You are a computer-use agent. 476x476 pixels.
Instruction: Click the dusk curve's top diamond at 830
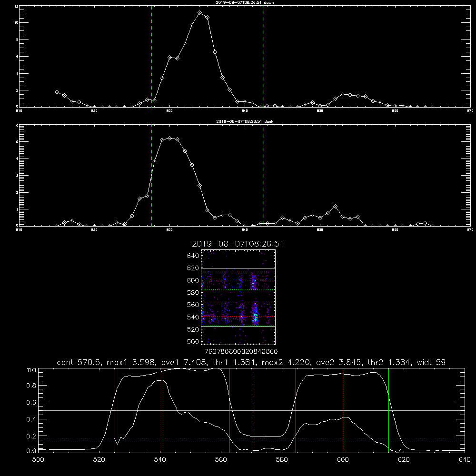tap(170, 139)
